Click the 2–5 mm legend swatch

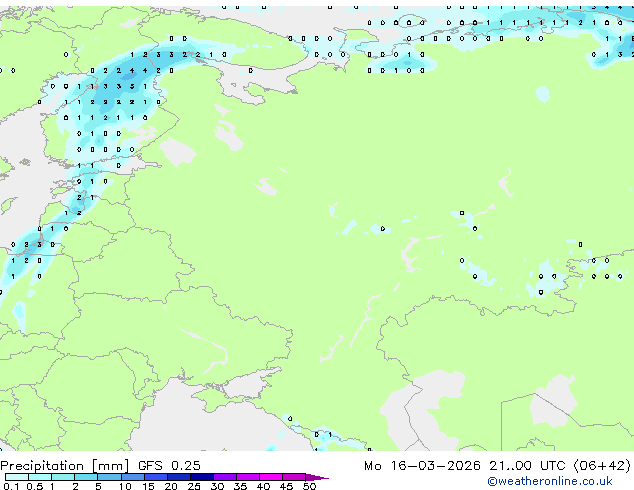tap(86, 477)
